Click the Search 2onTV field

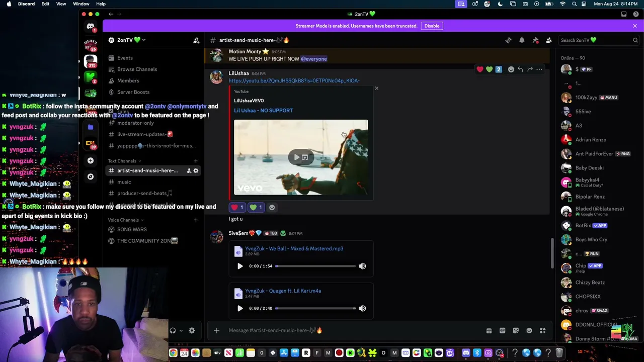coord(599,40)
